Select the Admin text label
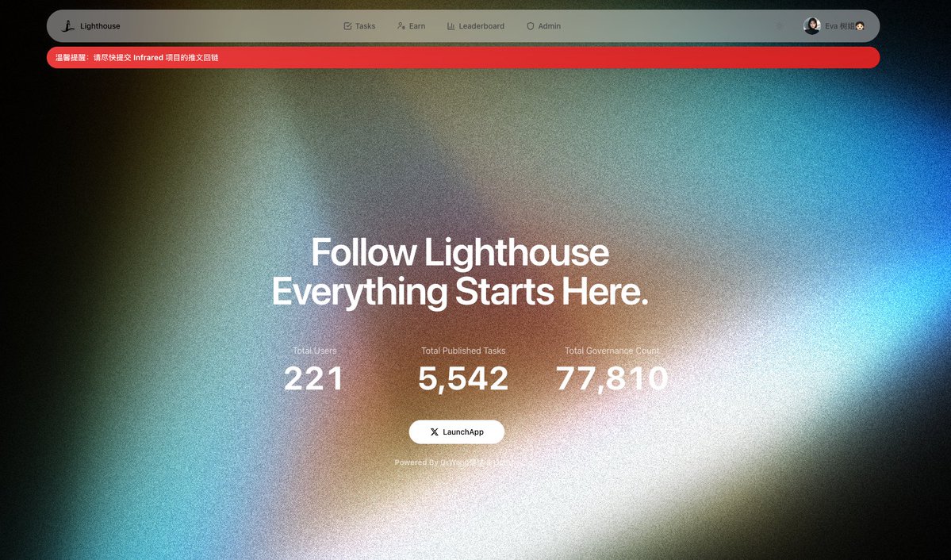This screenshot has height=560, width=951. point(549,26)
